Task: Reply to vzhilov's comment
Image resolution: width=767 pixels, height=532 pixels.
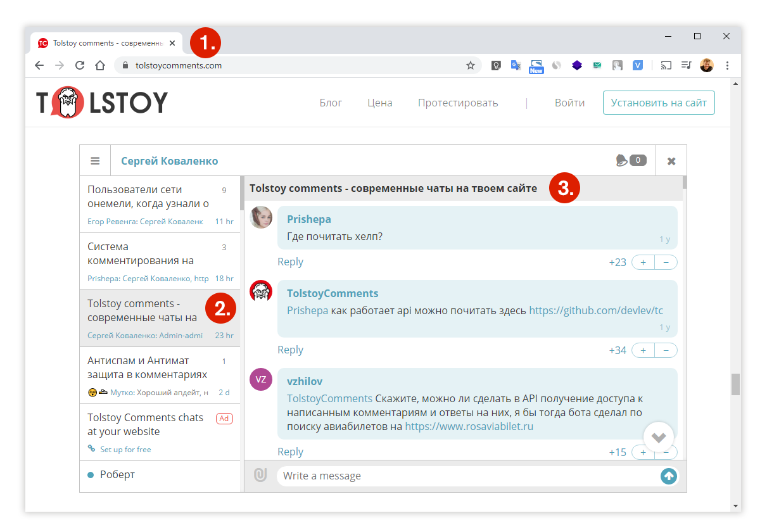Action: coord(290,452)
